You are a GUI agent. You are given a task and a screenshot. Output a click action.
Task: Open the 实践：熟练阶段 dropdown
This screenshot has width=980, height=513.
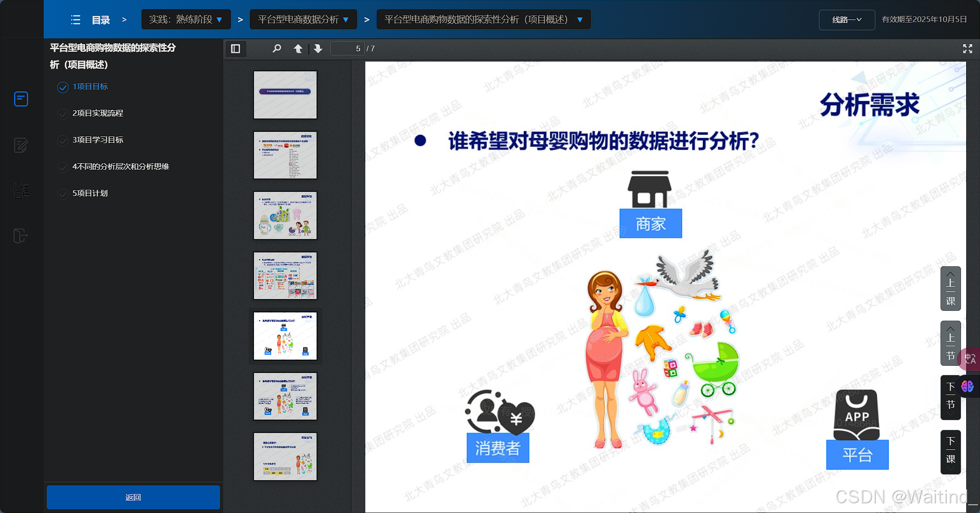(x=186, y=19)
